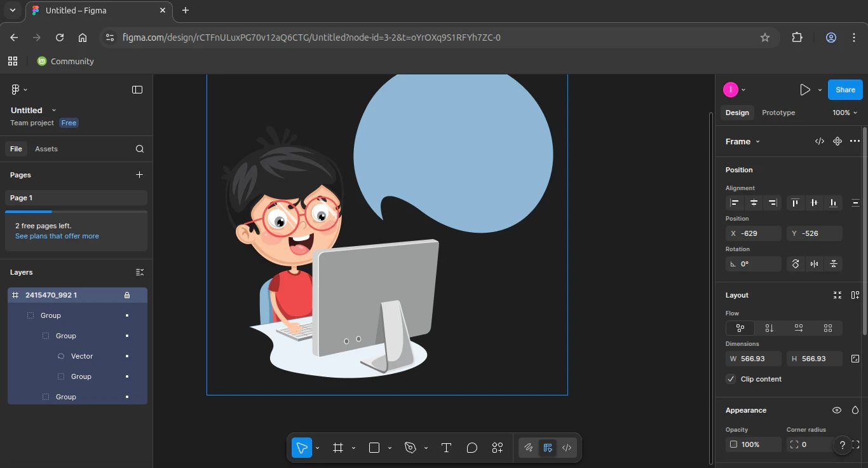Switch to Draw mode in bottom toolbar
This screenshot has height=468, width=868.
(528, 448)
